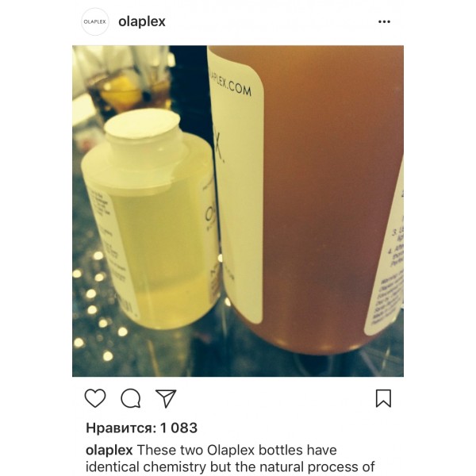Open the round OLAPLEX profile avatar
Screen dimensions: 476x476
(x=95, y=21)
